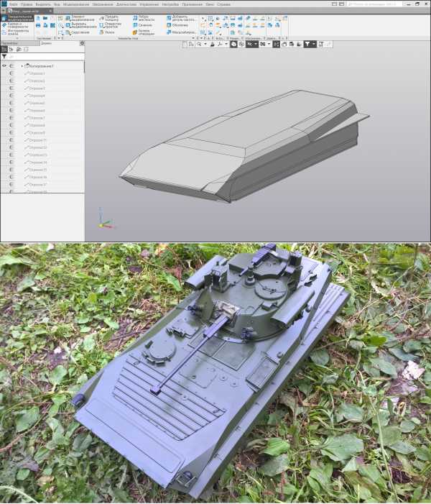The height and width of the screenshot is (504, 431).
Task: Select Отрезок:7 in the model tree
Action: point(37,118)
